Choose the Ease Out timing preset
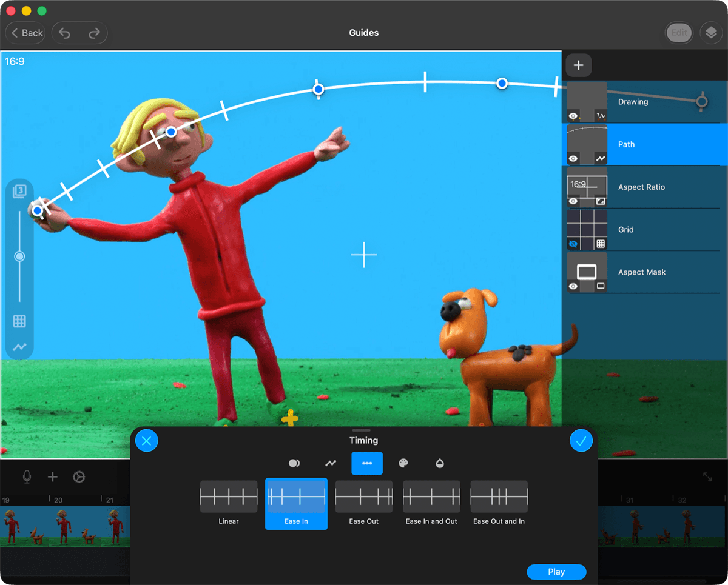Viewport: 728px width, 585px height. pos(364,504)
